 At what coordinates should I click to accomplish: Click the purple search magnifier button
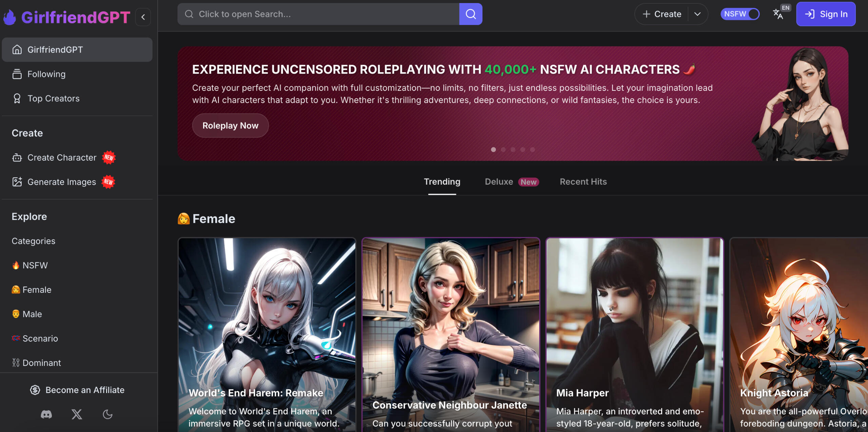(x=471, y=14)
